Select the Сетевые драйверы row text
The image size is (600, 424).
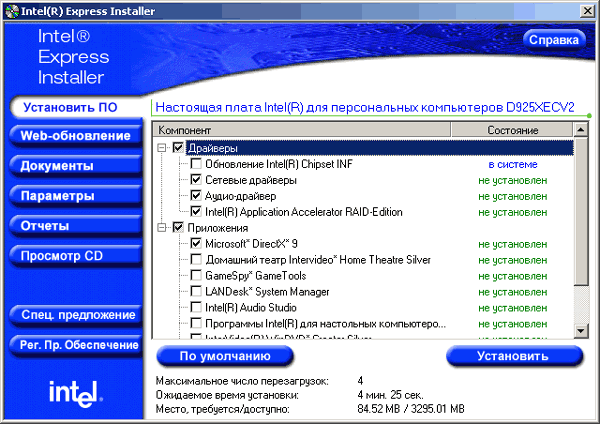(x=251, y=180)
